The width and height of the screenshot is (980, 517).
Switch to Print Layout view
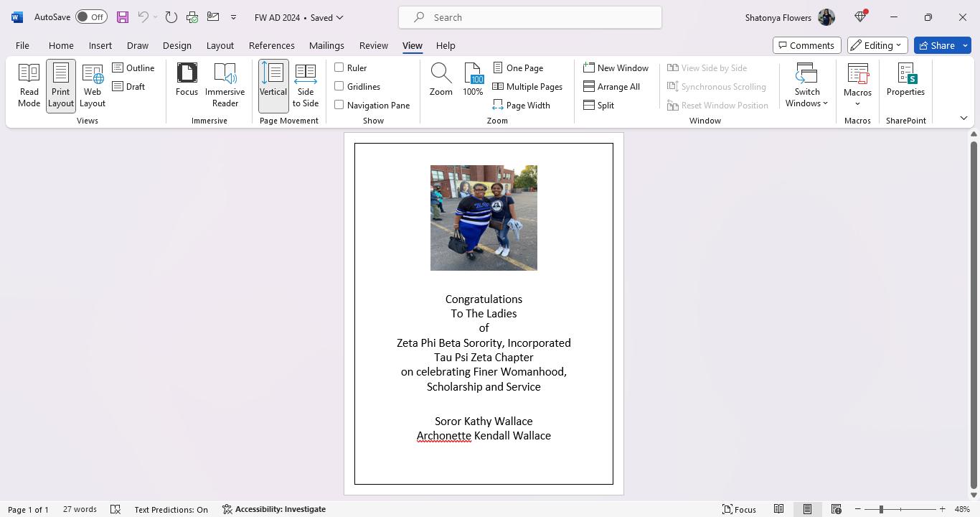(61, 85)
